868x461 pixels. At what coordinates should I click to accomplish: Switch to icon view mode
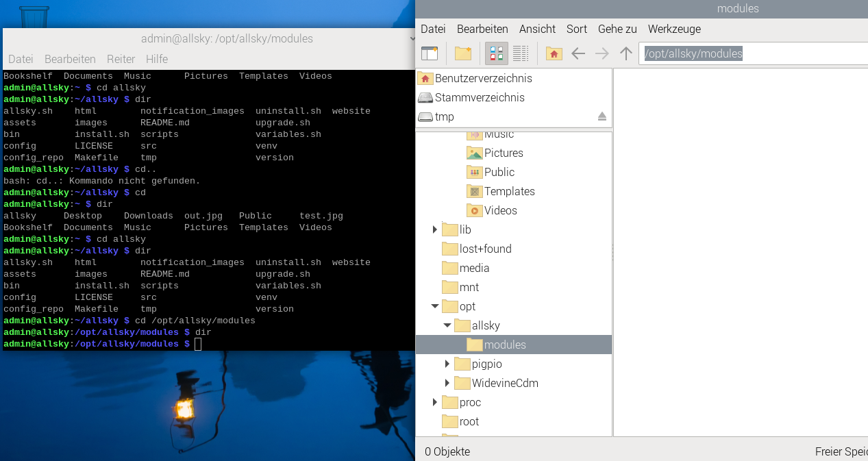(497, 53)
